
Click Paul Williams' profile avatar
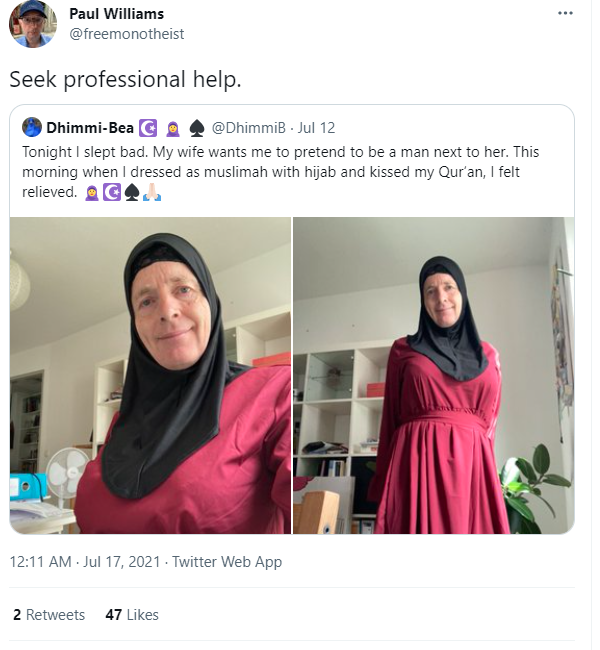(x=33, y=24)
